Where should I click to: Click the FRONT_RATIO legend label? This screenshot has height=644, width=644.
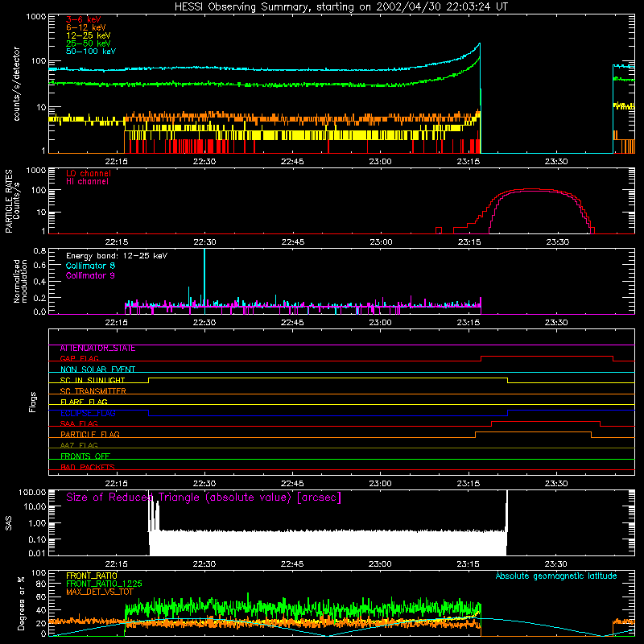(x=92, y=576)
